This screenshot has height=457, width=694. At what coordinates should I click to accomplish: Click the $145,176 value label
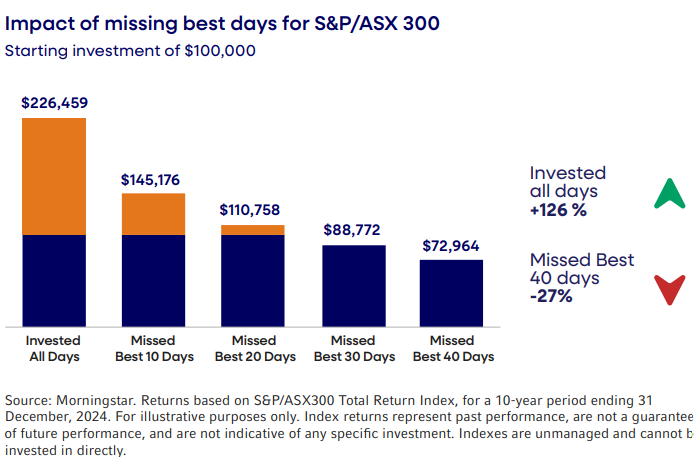pyautogui.click(x=153, y=180)
